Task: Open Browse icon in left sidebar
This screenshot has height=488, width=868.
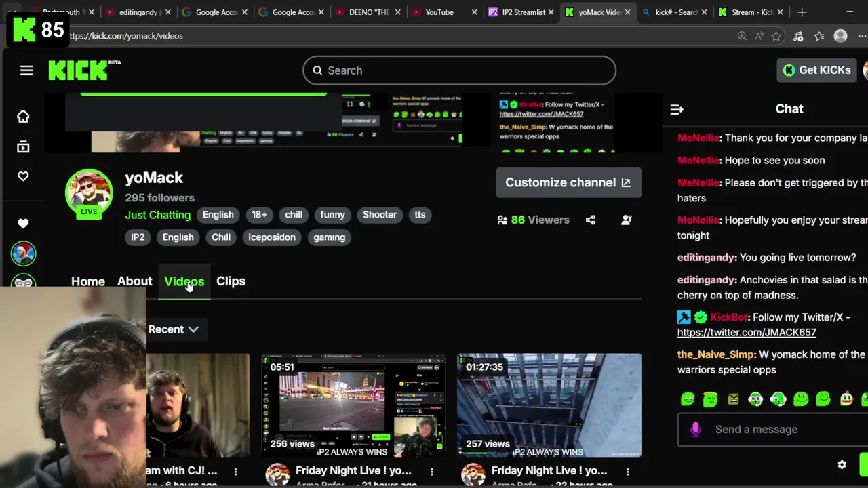Action: point(23,146)
